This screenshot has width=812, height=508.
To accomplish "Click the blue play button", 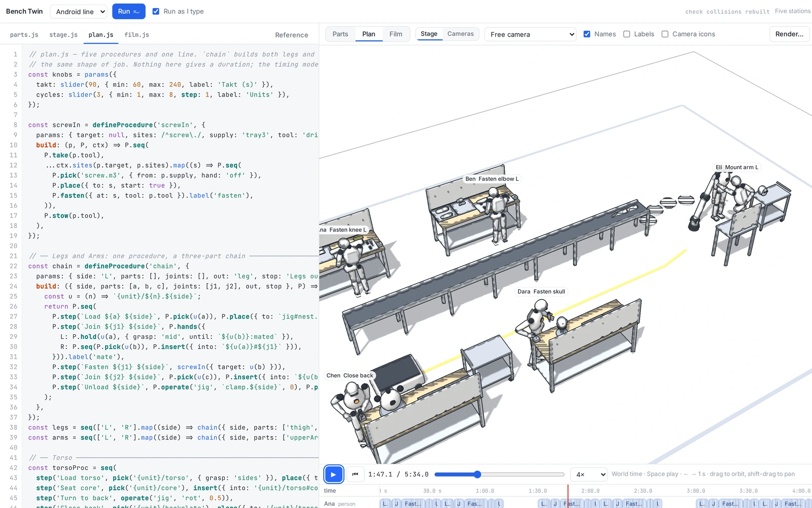I will [333, 474].
